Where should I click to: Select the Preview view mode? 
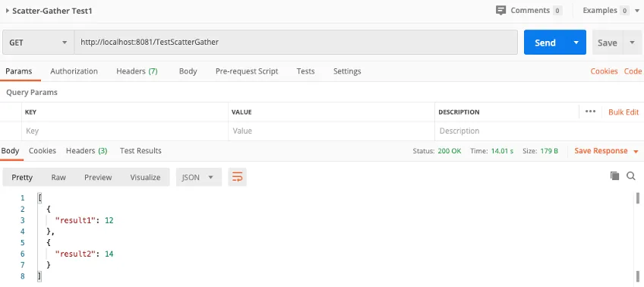click(x=98, y=178)
